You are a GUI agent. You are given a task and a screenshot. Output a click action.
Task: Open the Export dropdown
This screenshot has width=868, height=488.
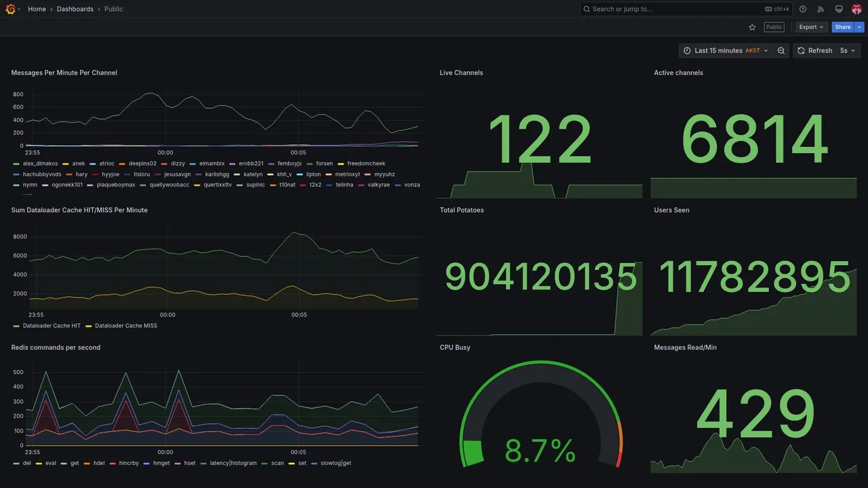point(811,27)
